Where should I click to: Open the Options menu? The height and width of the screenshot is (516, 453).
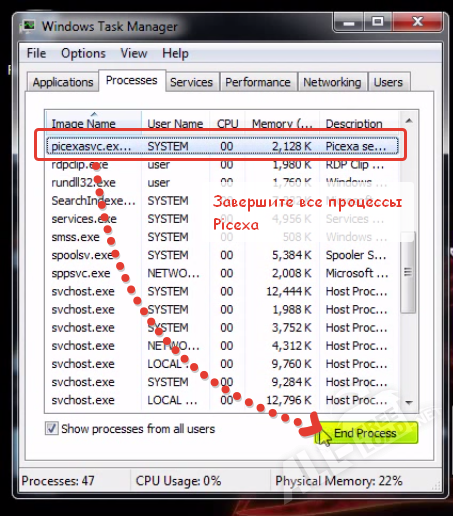pos(83,53)
